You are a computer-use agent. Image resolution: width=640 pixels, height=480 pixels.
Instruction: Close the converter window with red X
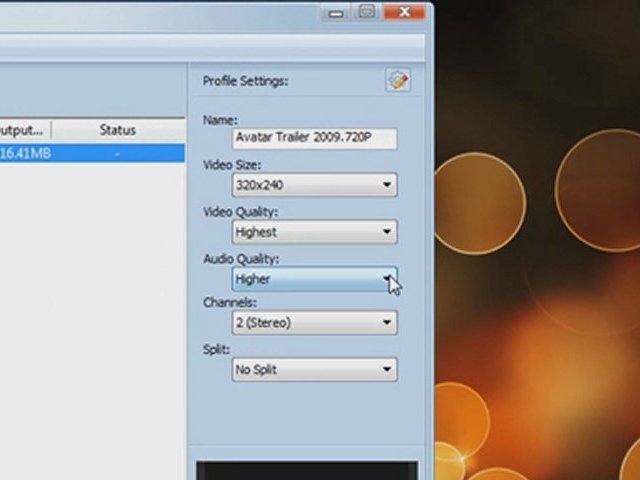(x=405, y=12)
